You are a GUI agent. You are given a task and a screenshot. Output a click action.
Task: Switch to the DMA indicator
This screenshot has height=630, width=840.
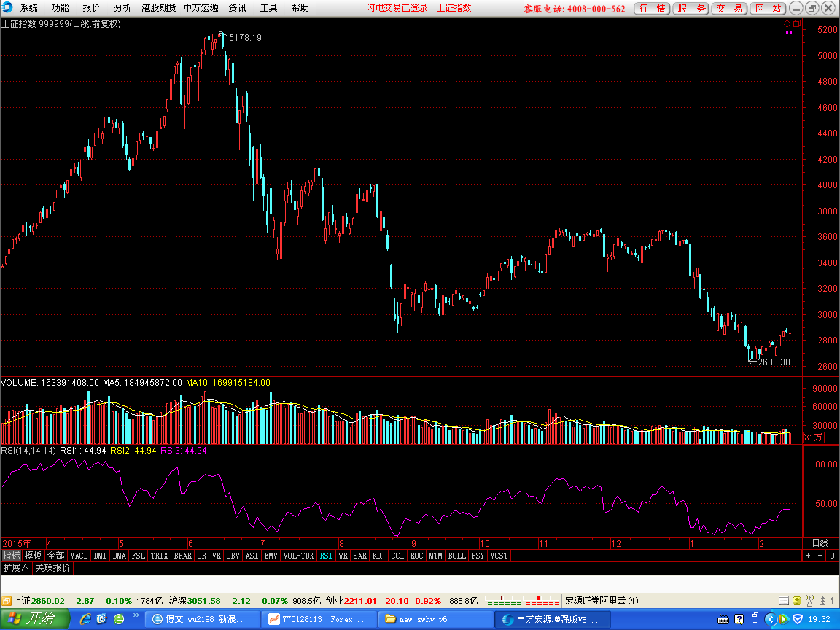120,556
